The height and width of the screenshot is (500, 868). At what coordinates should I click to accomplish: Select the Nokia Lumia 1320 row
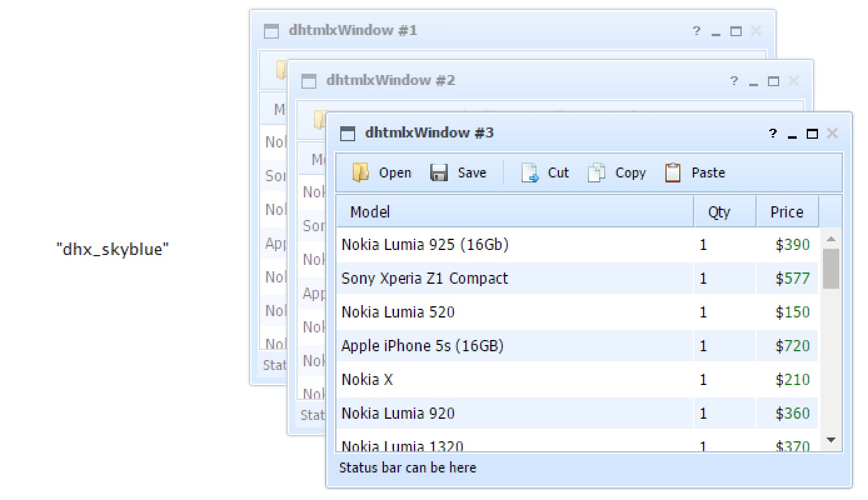coord(577,441)
